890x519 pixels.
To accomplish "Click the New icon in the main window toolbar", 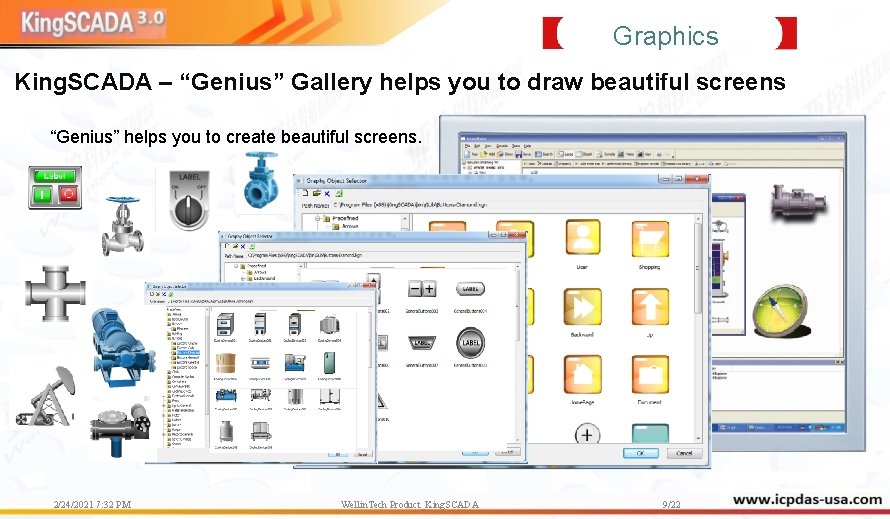I will [471, 154].
